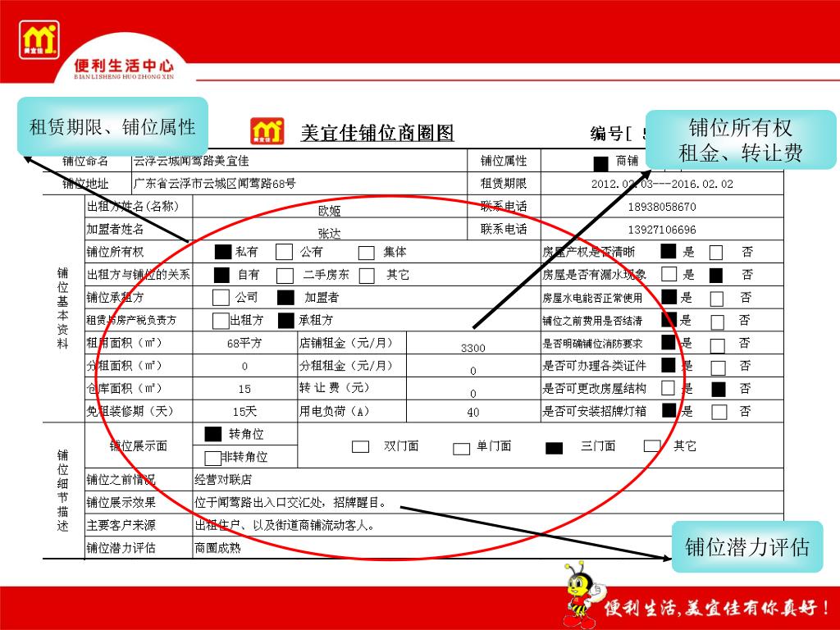Viewport: 840px width, 630px height.
Task: Click the 出租方与铺位的关系 row label
Action: click(138, 275)
